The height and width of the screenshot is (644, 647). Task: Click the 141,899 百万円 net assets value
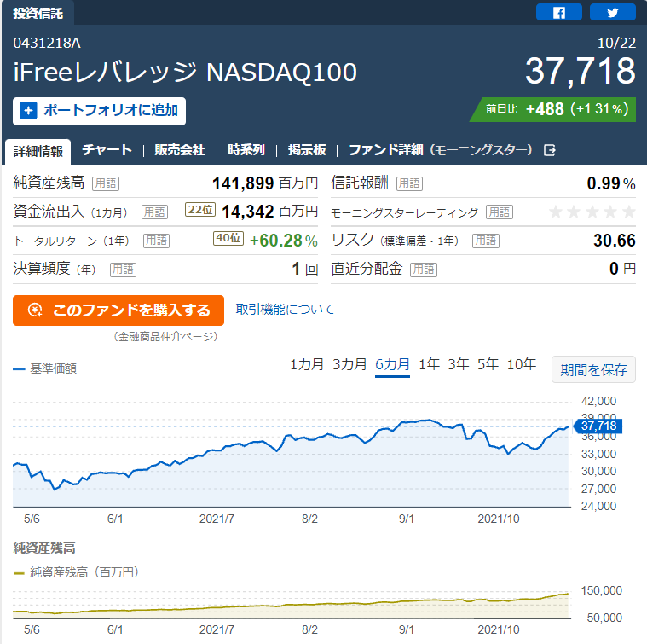coord(265,183)
